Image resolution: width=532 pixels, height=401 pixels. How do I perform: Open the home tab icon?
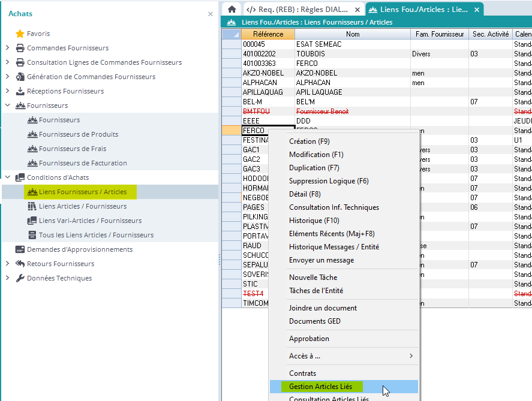[x=232, y=10]
